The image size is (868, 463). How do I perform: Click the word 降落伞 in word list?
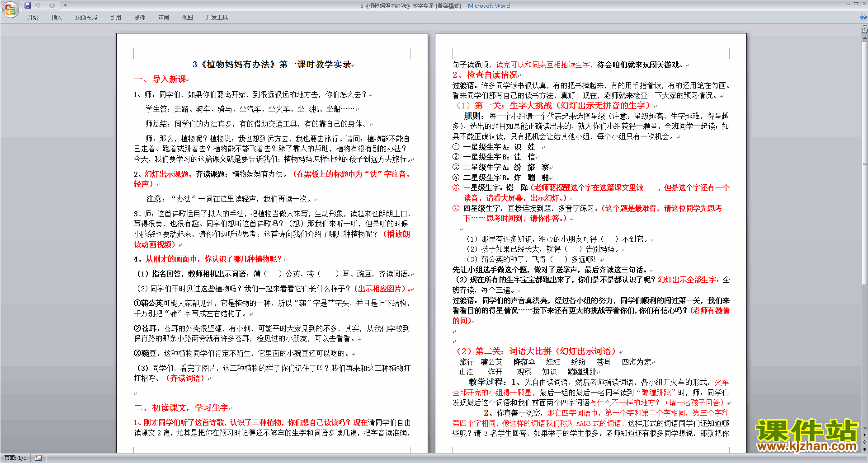click(x=524, y=362)
